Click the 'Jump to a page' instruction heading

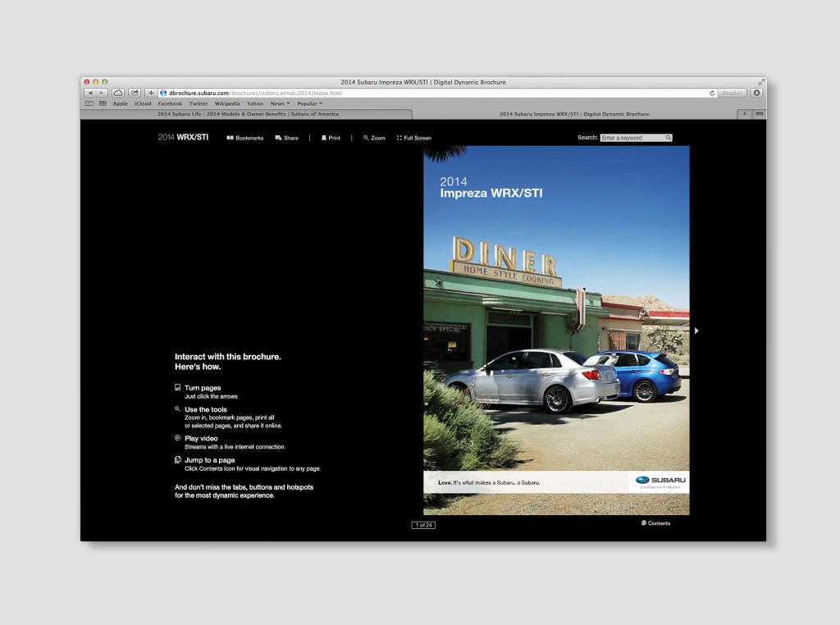pos(209,460)
